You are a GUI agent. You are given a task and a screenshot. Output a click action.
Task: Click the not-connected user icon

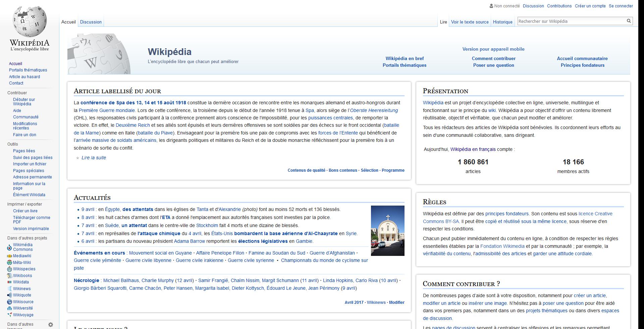(x=491, y=6)
